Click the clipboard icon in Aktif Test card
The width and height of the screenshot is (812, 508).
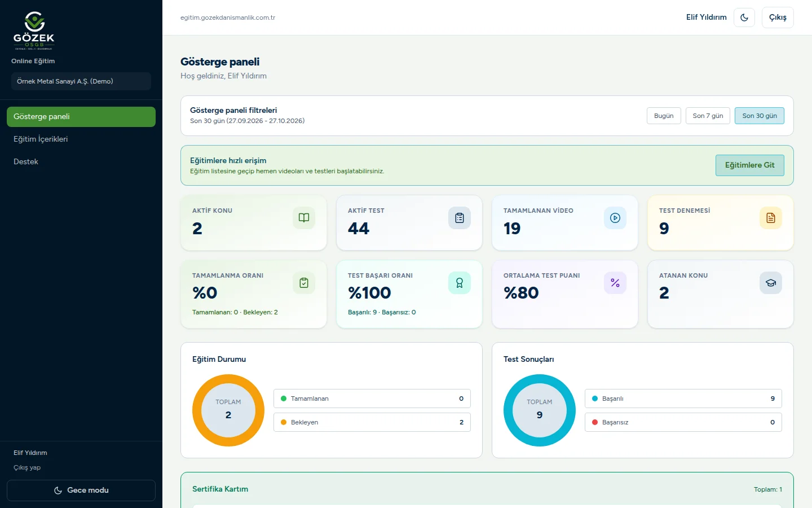[x=460, y=218]
